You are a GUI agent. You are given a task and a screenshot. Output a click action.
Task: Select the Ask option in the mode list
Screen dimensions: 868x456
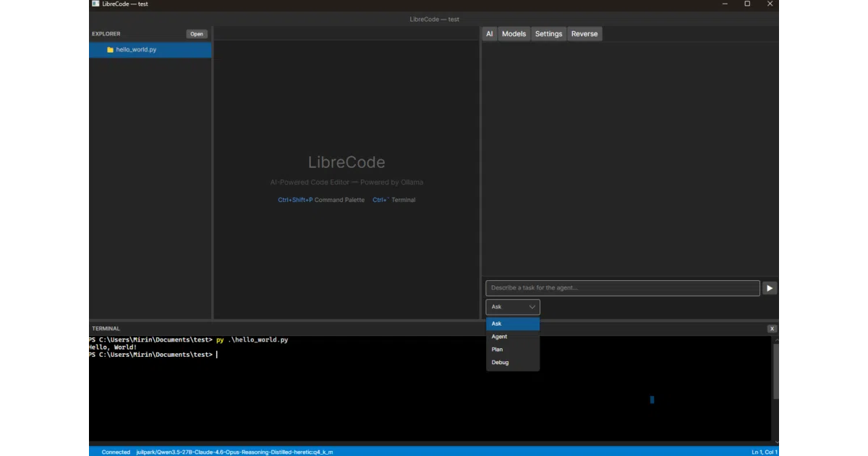click(x=513, y=324)
